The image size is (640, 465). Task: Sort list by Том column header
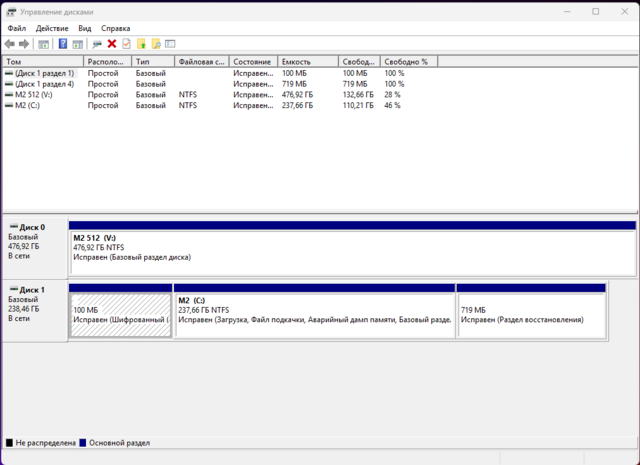point(42,61)
